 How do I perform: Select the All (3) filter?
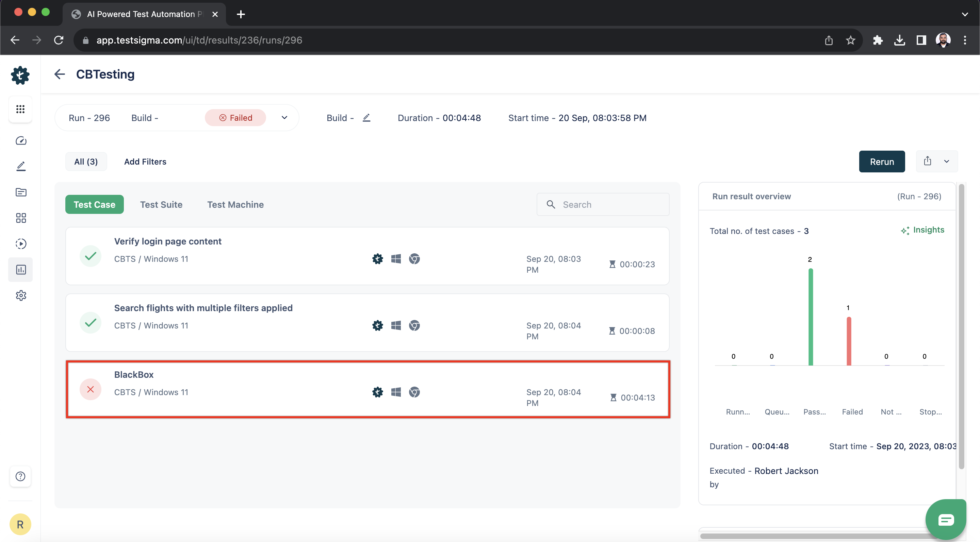pyautogui.click(x=86, y=162)
